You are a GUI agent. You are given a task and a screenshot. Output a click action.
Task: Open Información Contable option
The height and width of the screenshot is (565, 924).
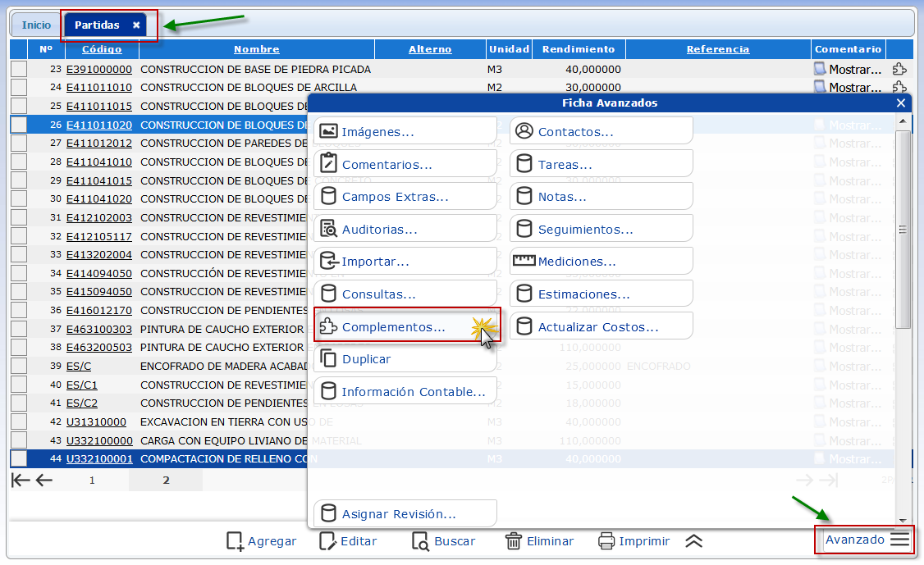click(405, 392)
